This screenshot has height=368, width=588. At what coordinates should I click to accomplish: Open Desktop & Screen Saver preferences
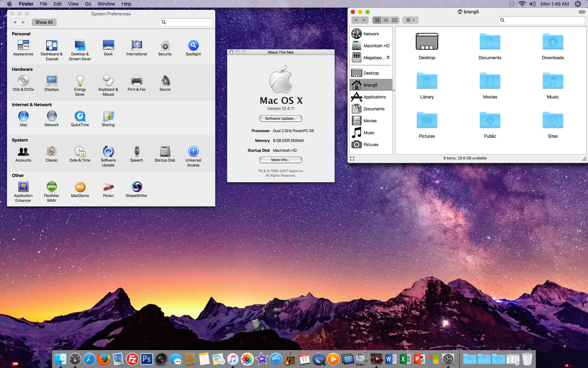[x=80, y=50]
